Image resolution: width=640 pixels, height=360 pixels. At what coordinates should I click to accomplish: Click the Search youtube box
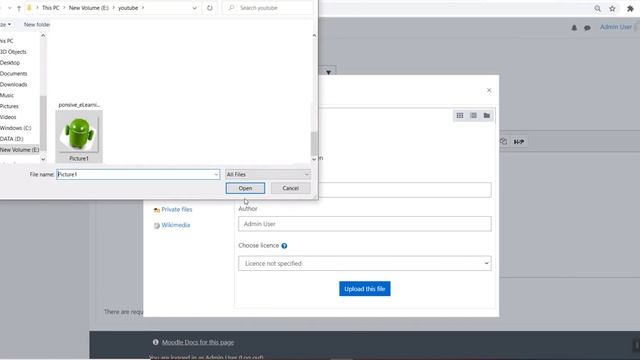pyautogui.click(x=268, y=8)
